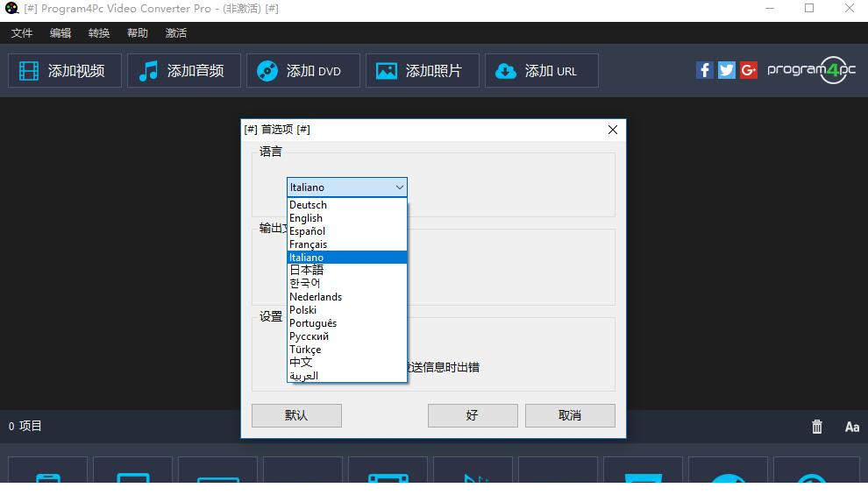Open the 编辑 menu

pyautogui.click(x=60, y=33)
